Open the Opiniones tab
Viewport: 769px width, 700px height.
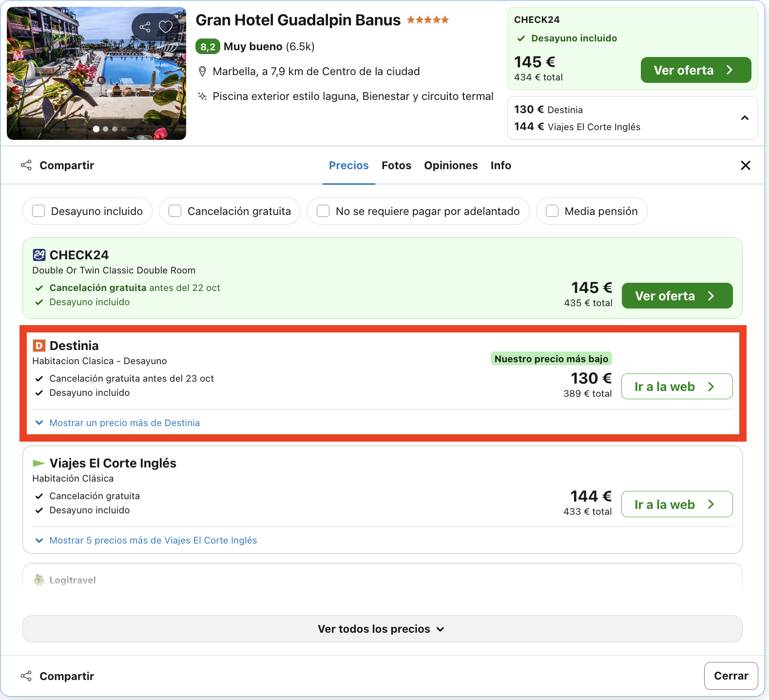[x=451, y=165]
